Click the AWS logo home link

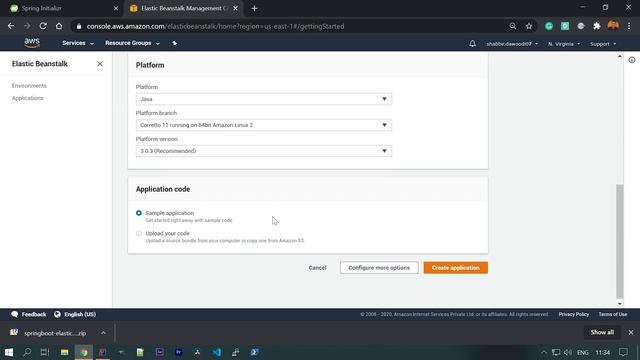pos(32,43)
